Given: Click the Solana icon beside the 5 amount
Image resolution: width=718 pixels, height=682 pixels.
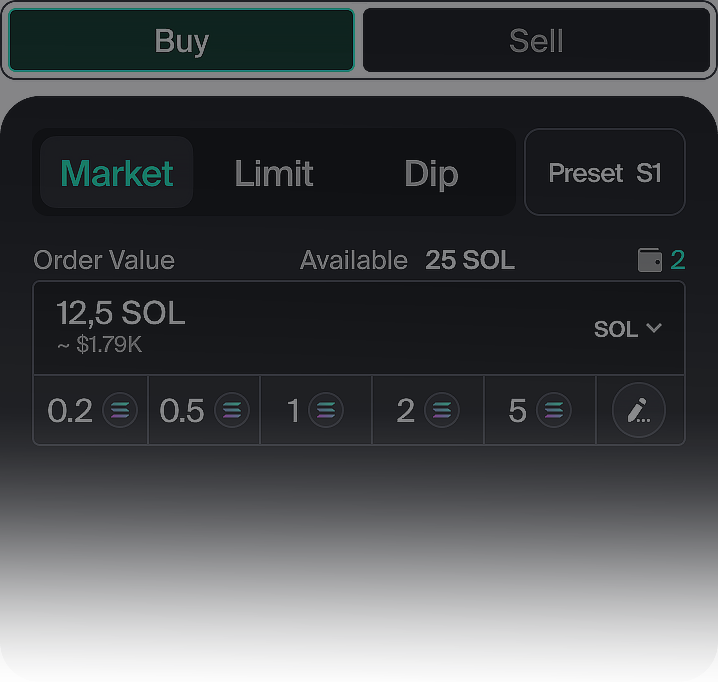Looking at the screenshot, I should (553, 411).
